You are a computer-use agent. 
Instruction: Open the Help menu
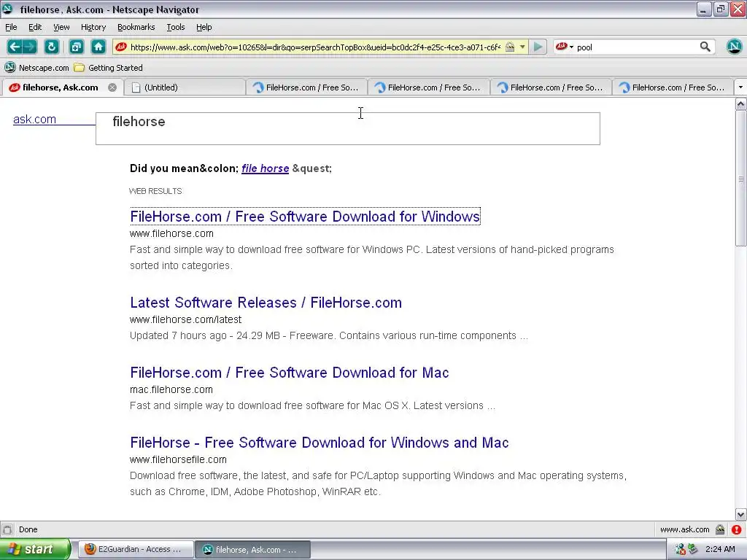[x=204, y=27]
